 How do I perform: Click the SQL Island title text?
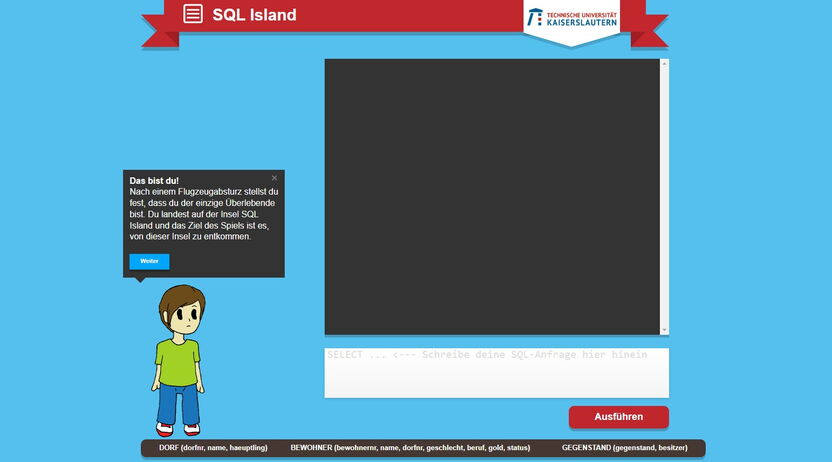pyautogui.click(x=254, y=15)
